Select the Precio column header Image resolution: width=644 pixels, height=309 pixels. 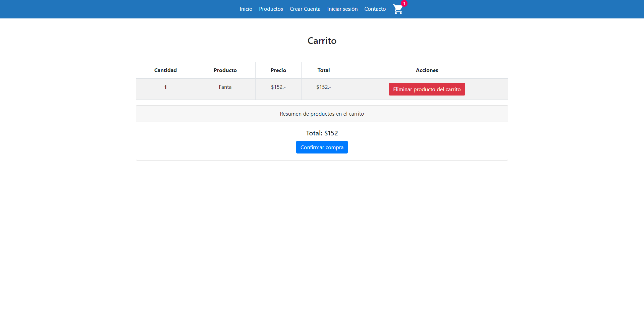tap(278, 70)
